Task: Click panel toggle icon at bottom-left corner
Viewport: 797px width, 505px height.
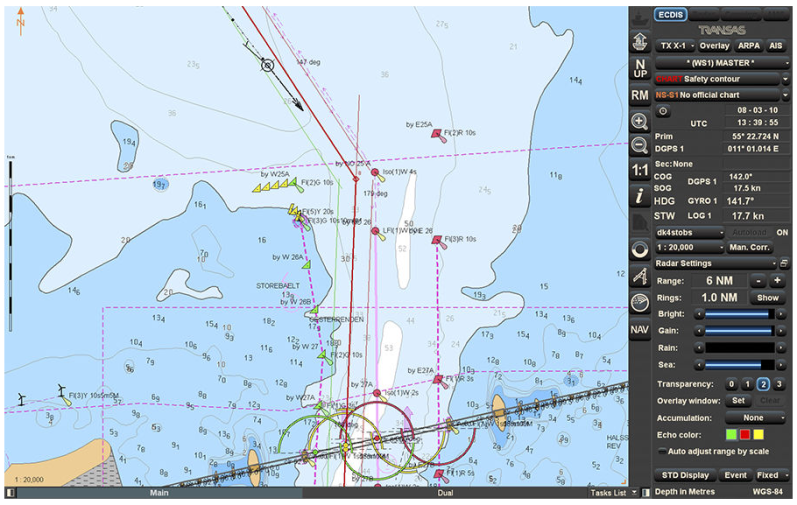Action: 10,492
